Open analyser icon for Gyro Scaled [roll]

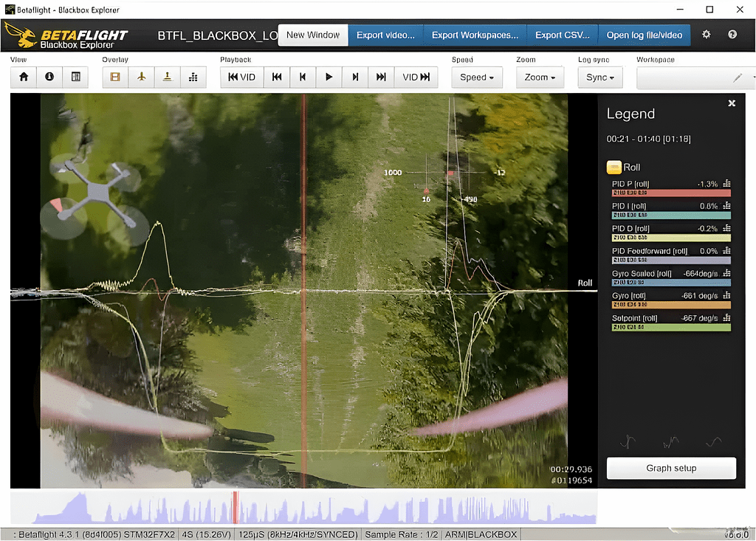(x=726, y=273)
